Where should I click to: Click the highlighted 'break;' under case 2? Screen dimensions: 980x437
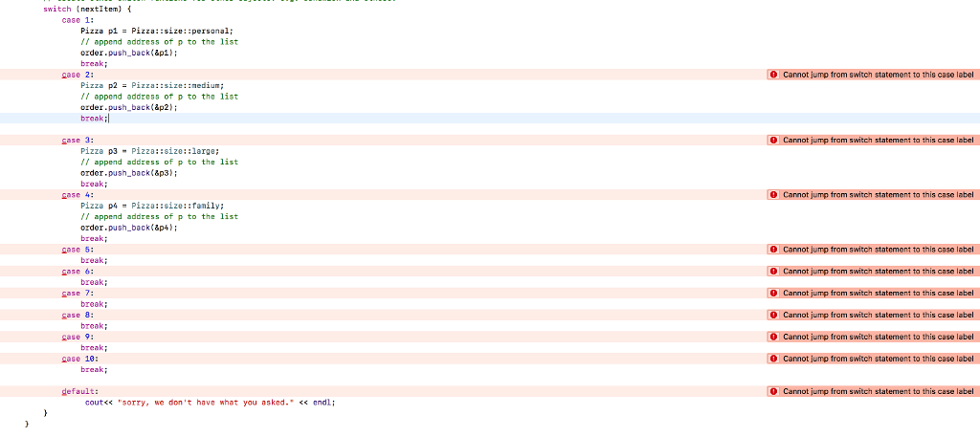(x=94, y=118)
